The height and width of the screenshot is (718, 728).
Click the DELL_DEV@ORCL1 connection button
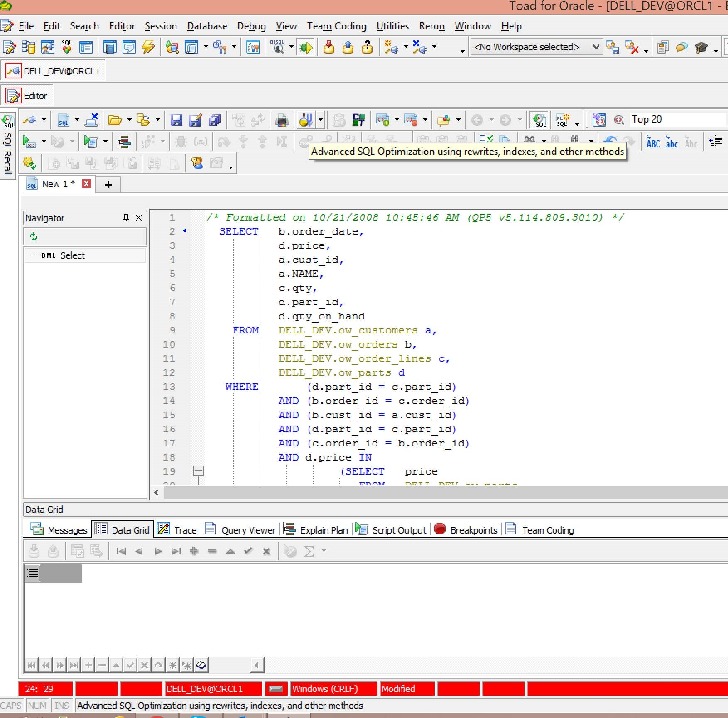click(x=53, y=71)
